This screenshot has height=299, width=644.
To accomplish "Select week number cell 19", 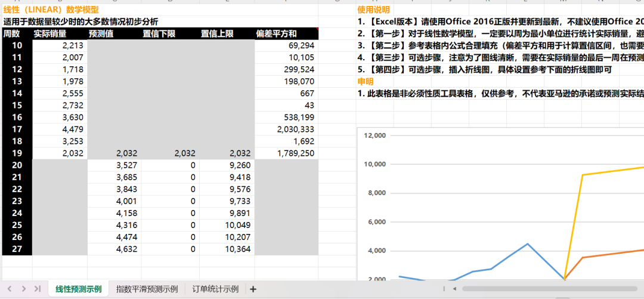I will click(x=17, y=153).
